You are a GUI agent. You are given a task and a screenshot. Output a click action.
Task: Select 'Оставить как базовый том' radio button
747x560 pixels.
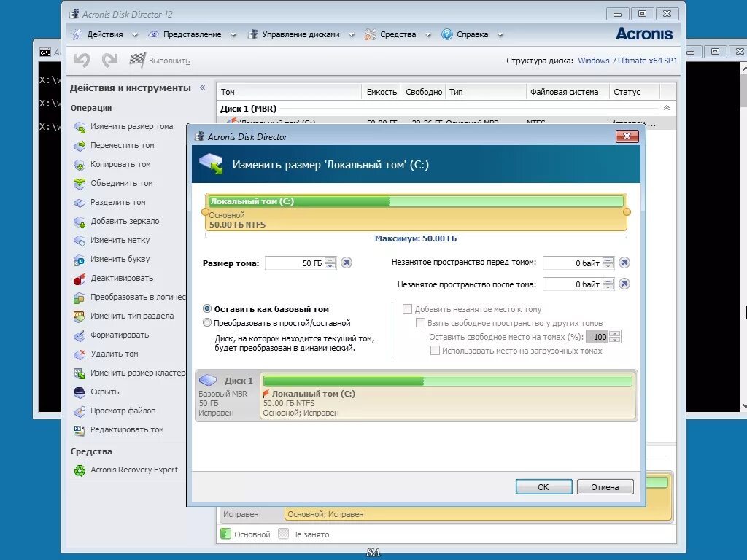click(x=206, y=309)
